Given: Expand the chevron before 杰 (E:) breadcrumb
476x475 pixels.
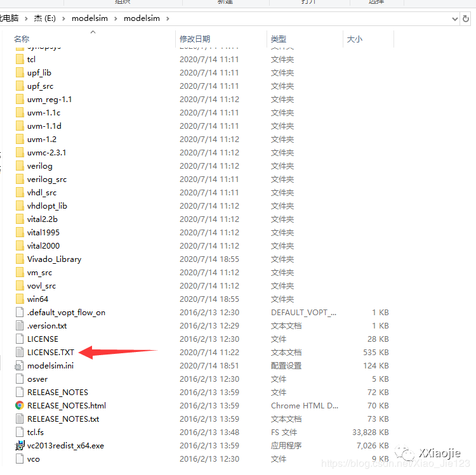Looking at the screenshot, I should 26,19.
